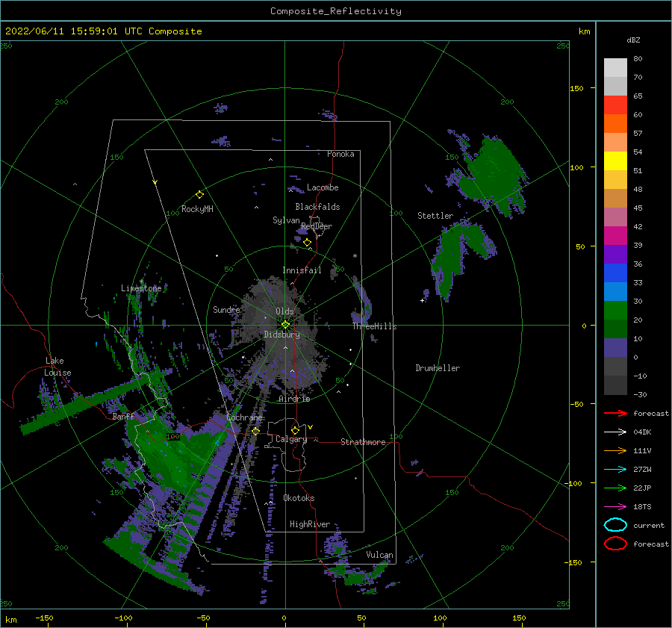Click the Sylvan label

(286, 220)
